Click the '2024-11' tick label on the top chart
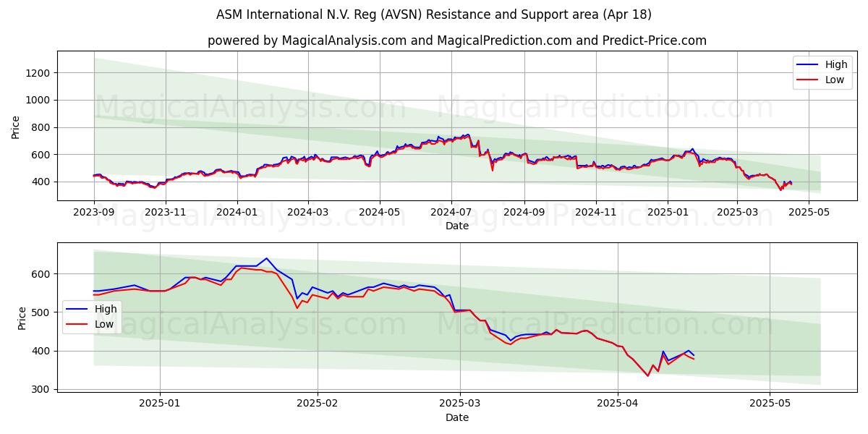Viewport: 868px width, 434px height. [595, 211]
